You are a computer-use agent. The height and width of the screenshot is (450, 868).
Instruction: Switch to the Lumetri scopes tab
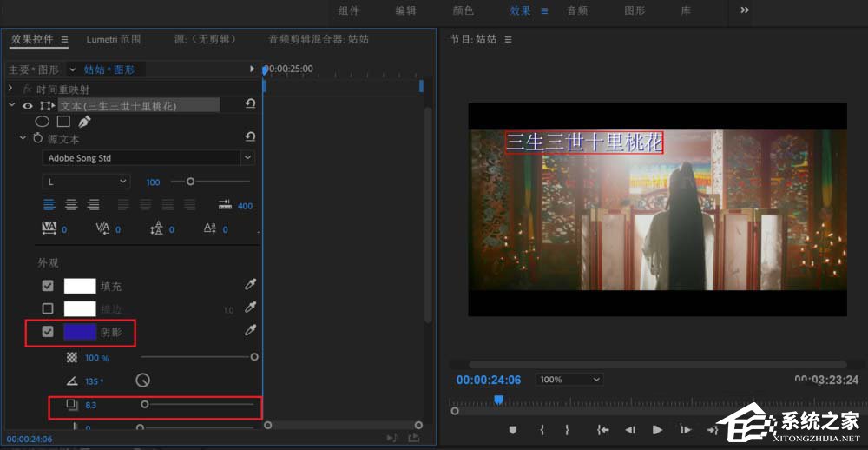tap(114, 39)
